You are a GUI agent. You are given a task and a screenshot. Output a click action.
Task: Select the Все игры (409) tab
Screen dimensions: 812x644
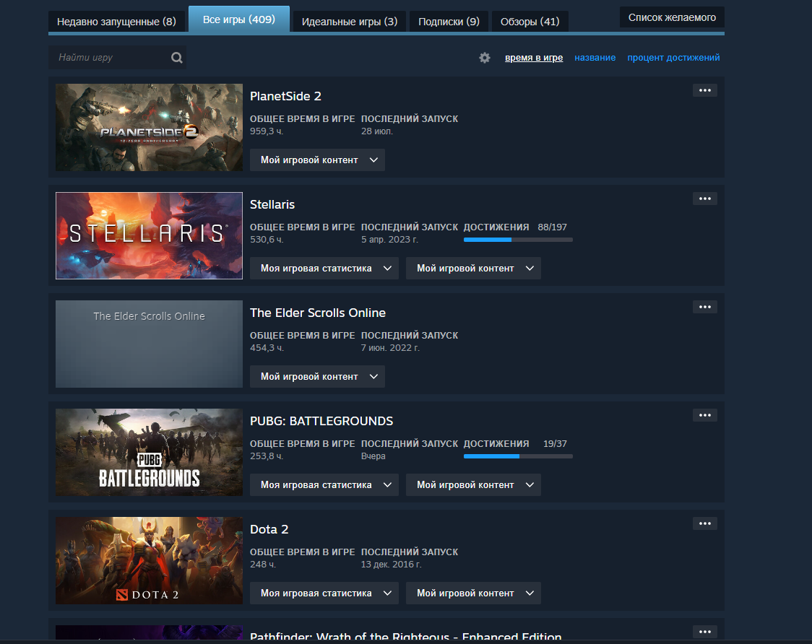(238, 19)
